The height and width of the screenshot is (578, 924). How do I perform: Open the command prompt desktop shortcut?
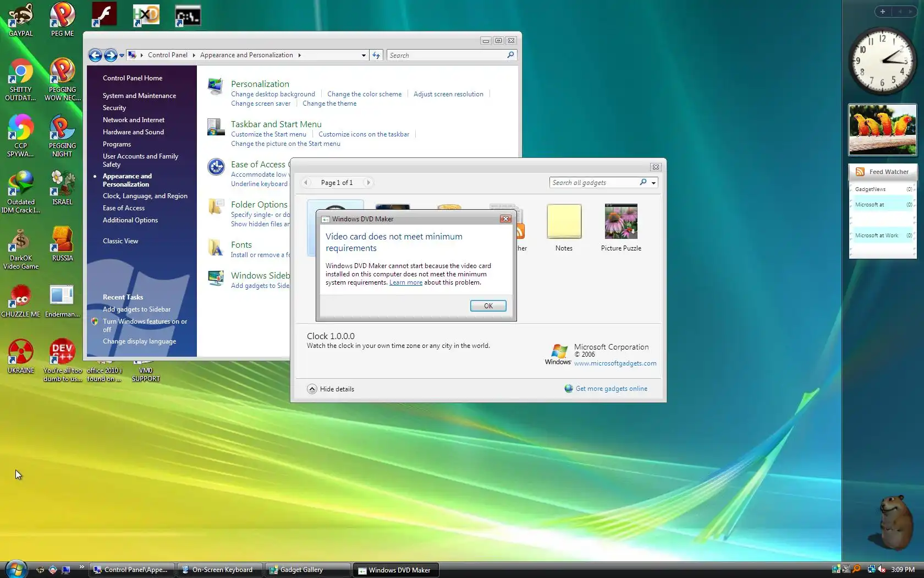[188, 16]
